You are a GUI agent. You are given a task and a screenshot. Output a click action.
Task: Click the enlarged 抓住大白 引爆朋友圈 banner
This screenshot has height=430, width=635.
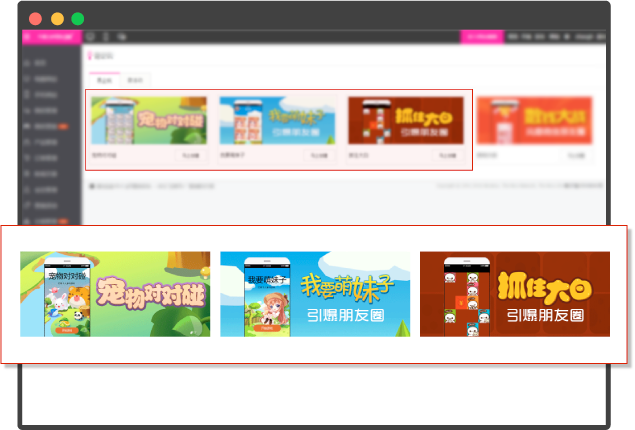point(514,294)
